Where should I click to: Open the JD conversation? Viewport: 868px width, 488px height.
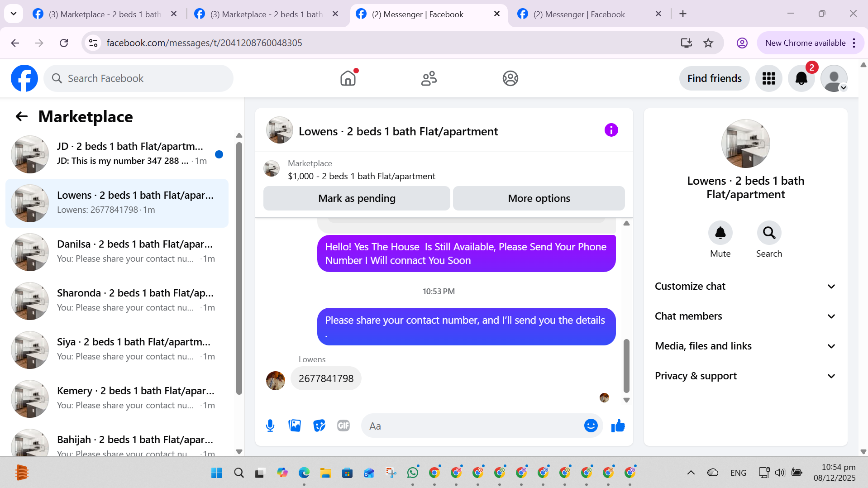[x=117, y=154]
